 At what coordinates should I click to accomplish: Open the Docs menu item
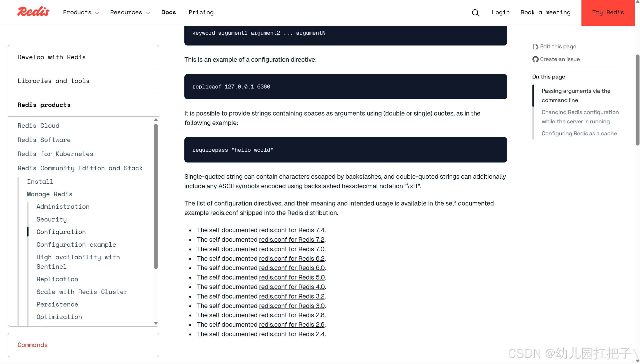169,12
